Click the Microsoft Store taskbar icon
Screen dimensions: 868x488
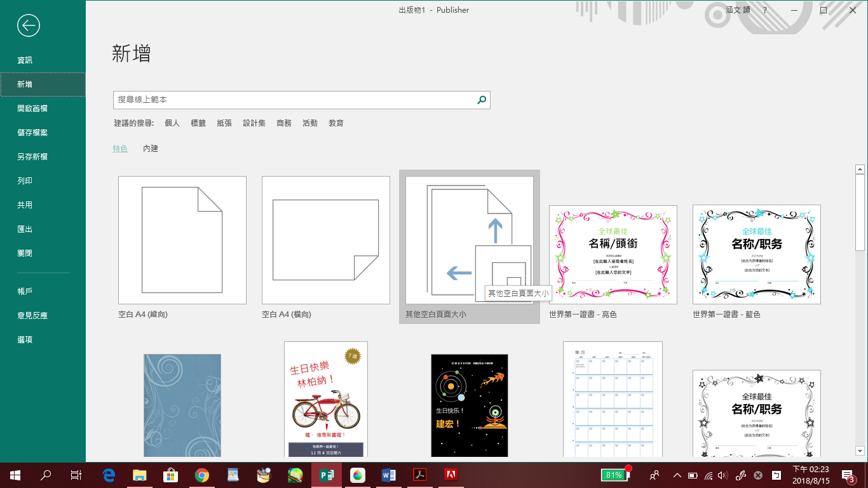(x=171, y=475)
